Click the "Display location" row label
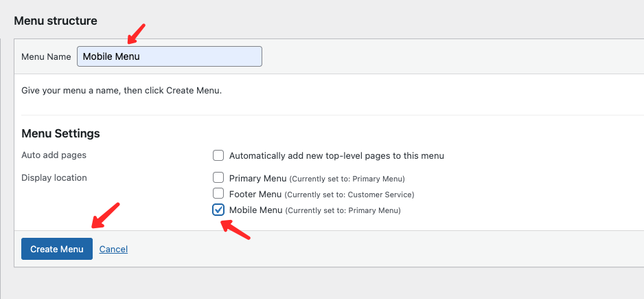644x299 pixels. [x=54, y=177]
